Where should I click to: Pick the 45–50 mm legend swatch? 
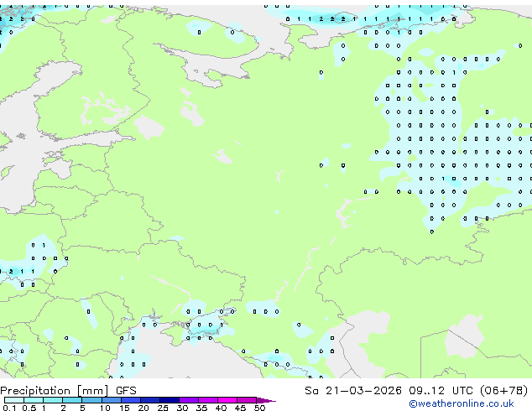pos(247,400)
